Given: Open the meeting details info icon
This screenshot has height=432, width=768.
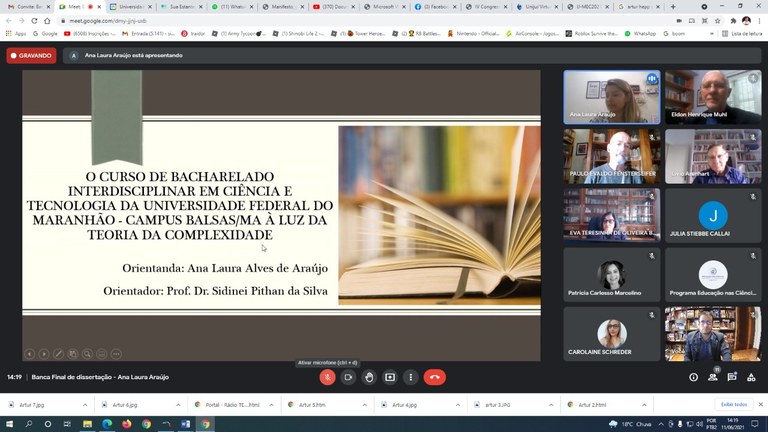Looking at the screenshot, I should pyautogui.click(x=693, y=377).
